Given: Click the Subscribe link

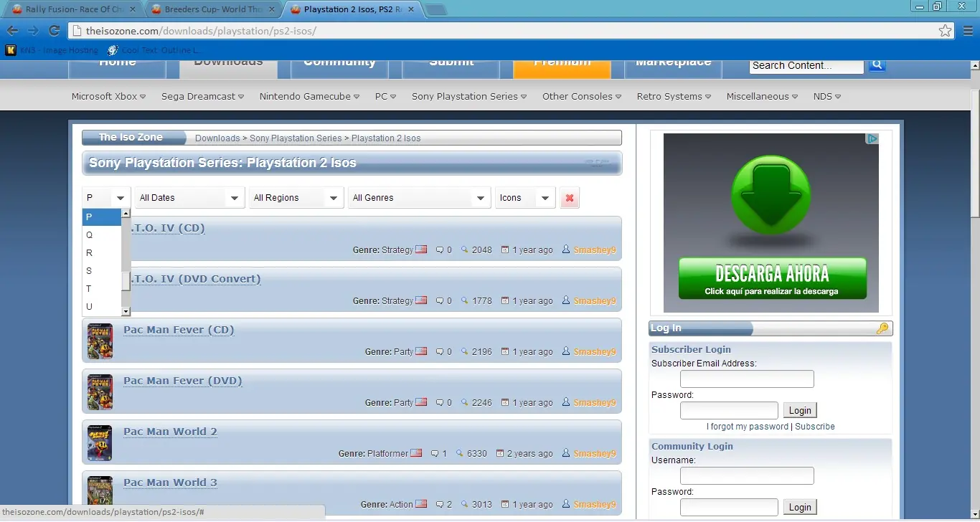Looking at the screenshot, I should pyautogui.click(x=815, y=427).
